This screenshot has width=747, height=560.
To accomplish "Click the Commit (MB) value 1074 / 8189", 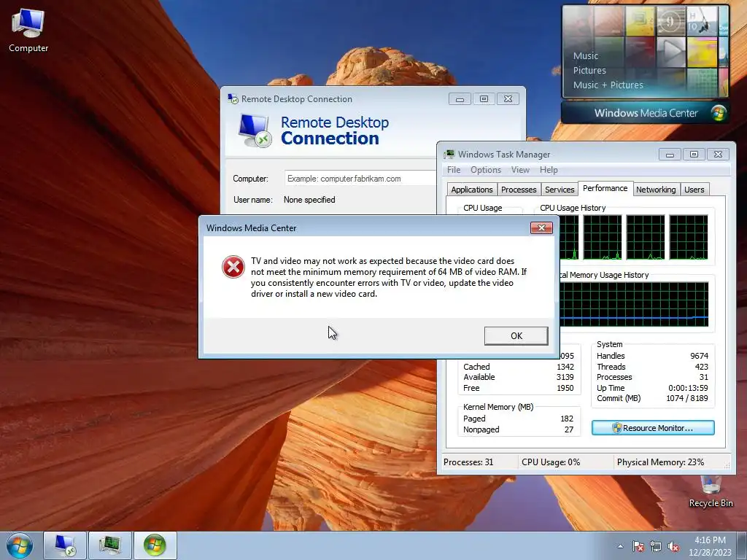I will (687, 398).
